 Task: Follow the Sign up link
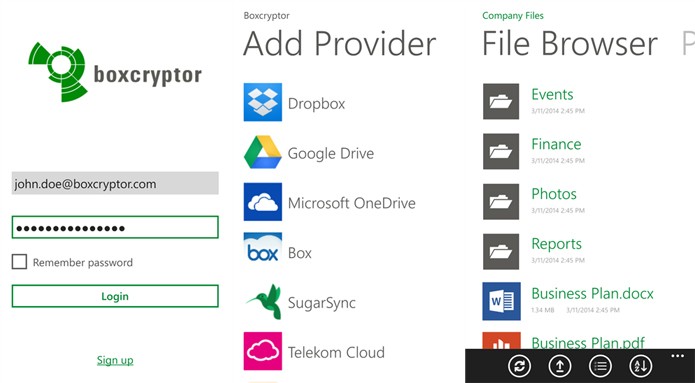pyautogui.click(x=115, y=360)
